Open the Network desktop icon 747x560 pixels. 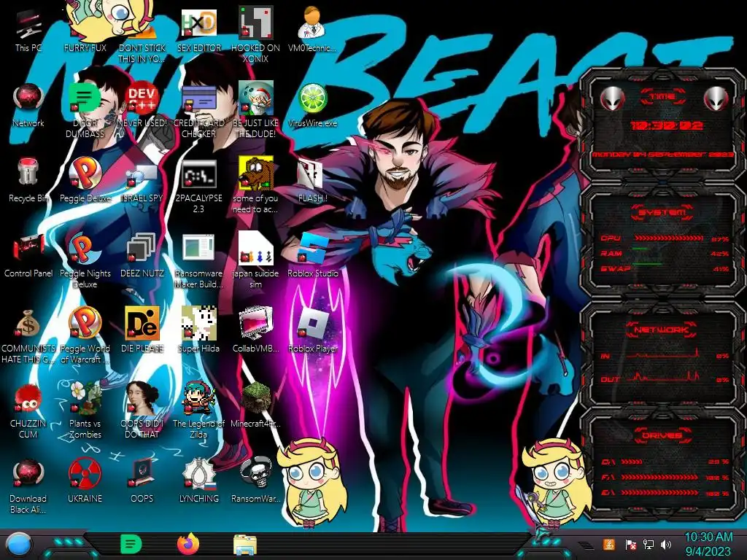pos(28,106)
